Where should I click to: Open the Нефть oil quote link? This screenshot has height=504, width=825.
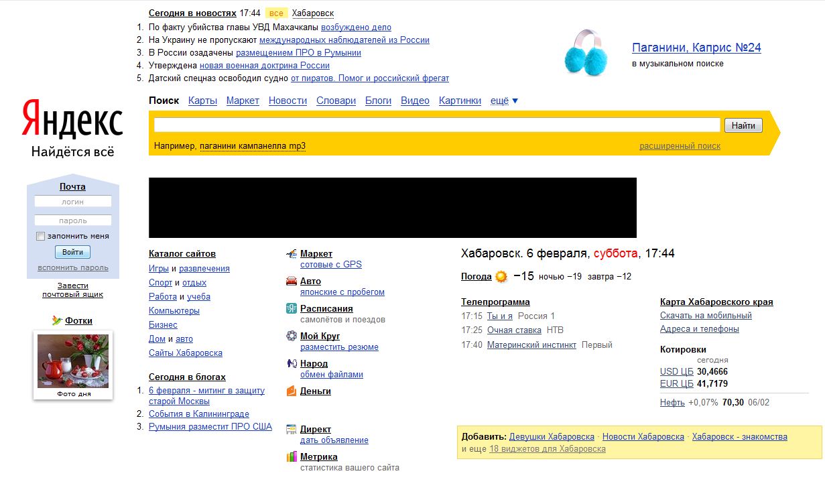click(672, 402)
